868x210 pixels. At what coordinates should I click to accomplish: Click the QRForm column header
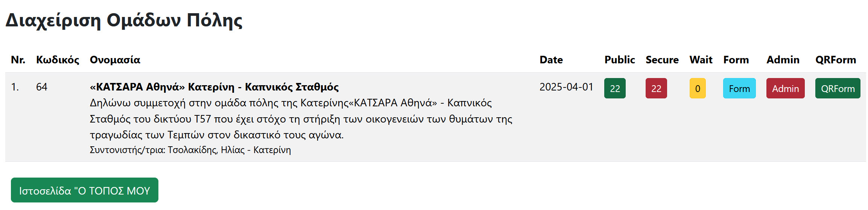click(836, 60)
